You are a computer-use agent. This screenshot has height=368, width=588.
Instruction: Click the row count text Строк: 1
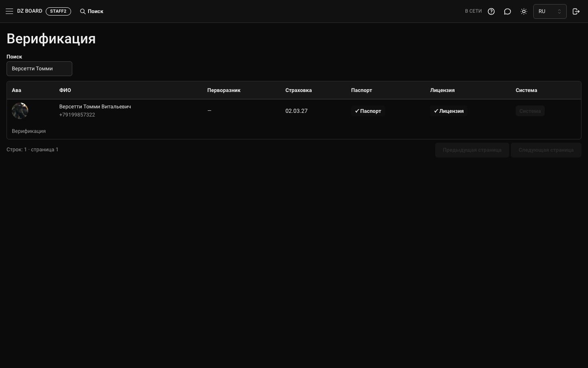17,150
